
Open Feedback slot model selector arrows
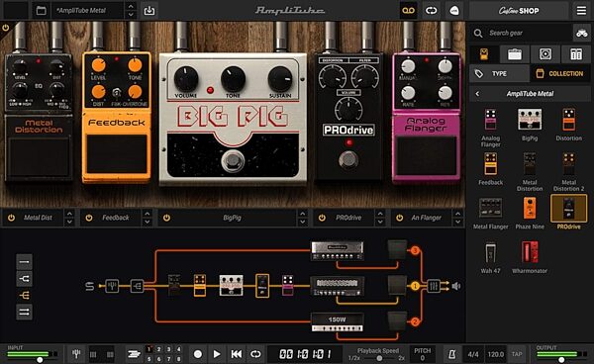[147, 218]
